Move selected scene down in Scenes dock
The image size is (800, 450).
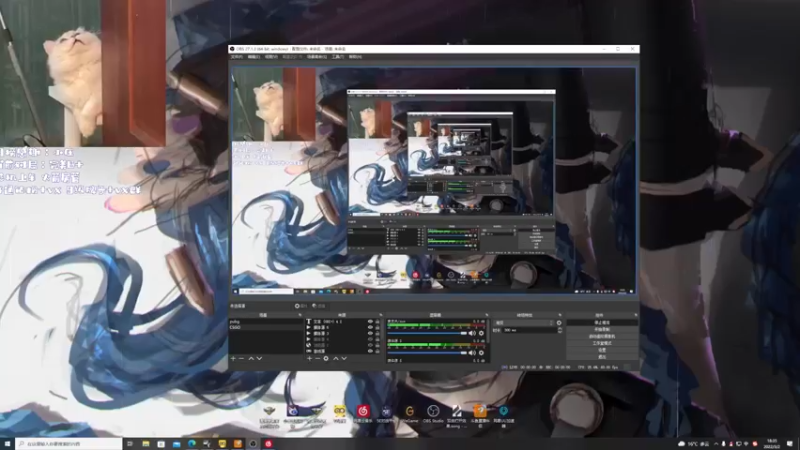[259, 359]
